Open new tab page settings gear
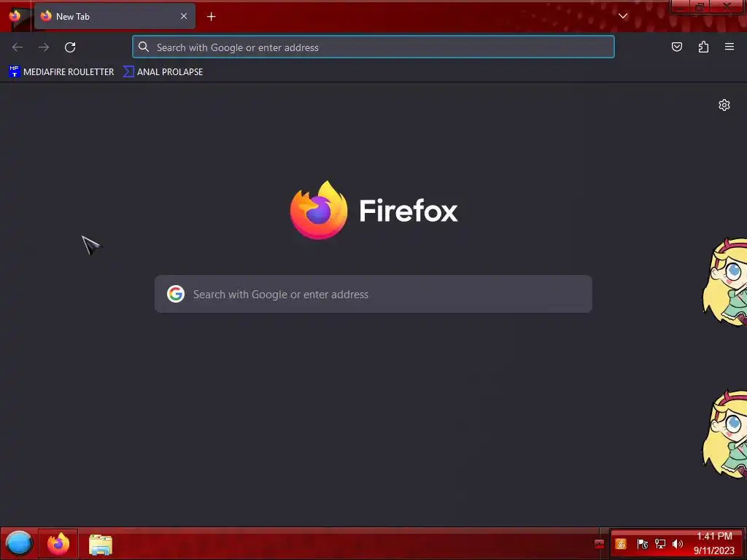Screen dimensions: 747x560 click(x=724, y=105)
